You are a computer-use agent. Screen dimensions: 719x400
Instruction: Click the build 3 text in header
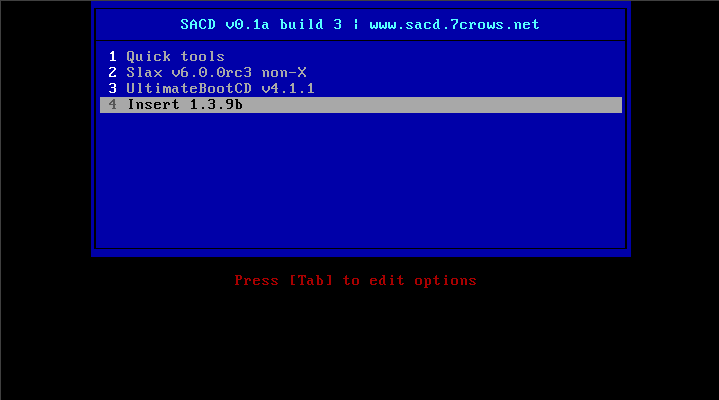(310, 24)
